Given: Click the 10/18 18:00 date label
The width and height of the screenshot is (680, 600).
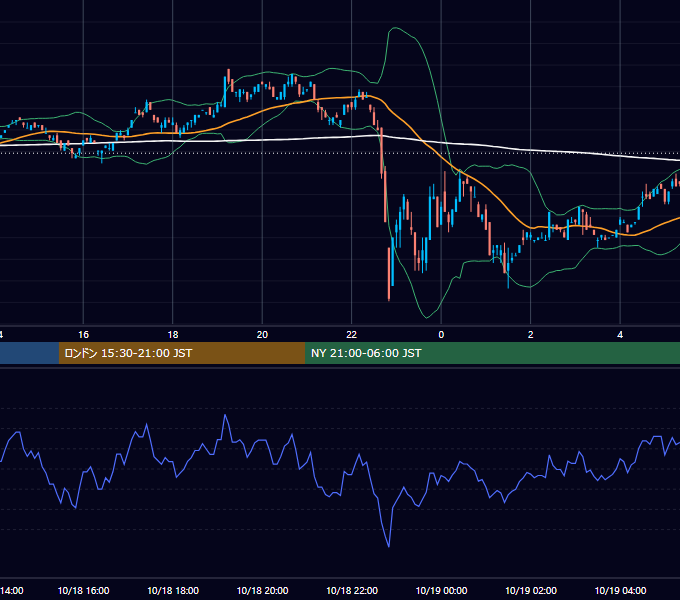Looking at the screenshot, I should tap(173, 590).
